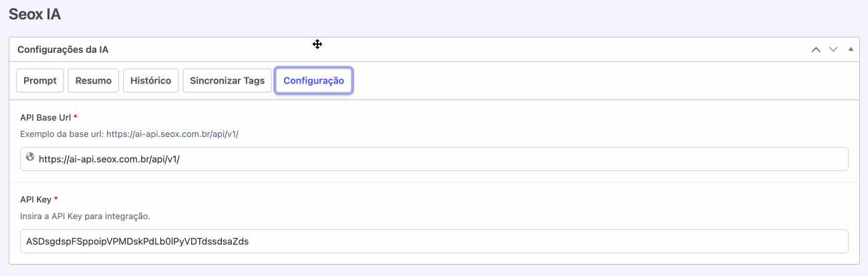Viewport: 868px width, 276px height.
Task: Open the Prompt tab
Action: (x=40, y=81)
